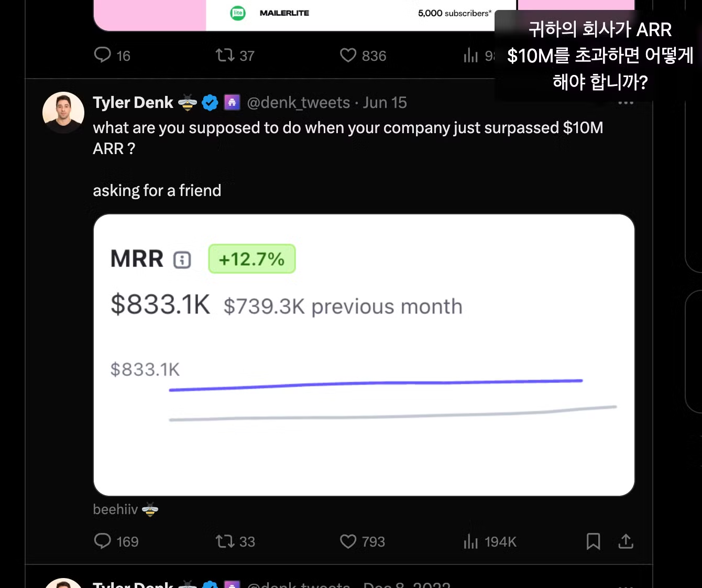Click the blue verified checkmark badge
Viewport: 702px width, 588px height.
click(x=210, y=103)
